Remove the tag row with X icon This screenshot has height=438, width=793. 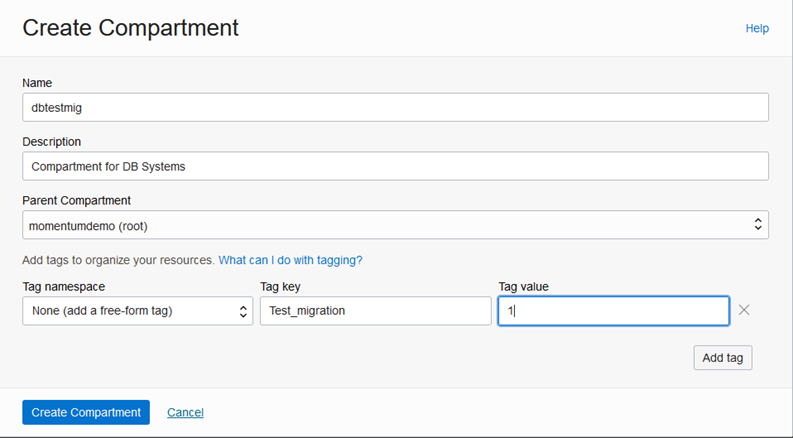point(744,310)
